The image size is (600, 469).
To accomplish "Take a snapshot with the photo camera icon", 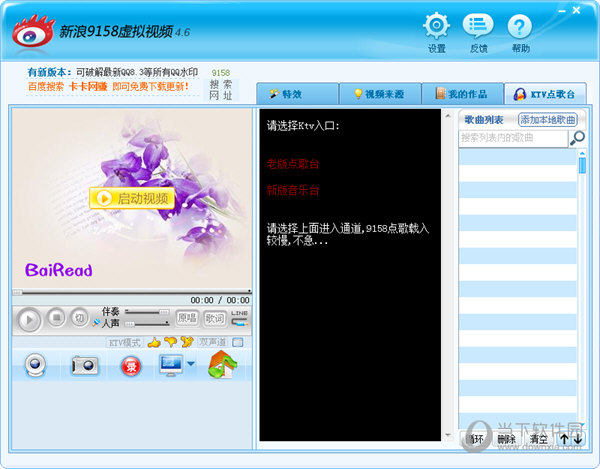I will click(85, 366).
